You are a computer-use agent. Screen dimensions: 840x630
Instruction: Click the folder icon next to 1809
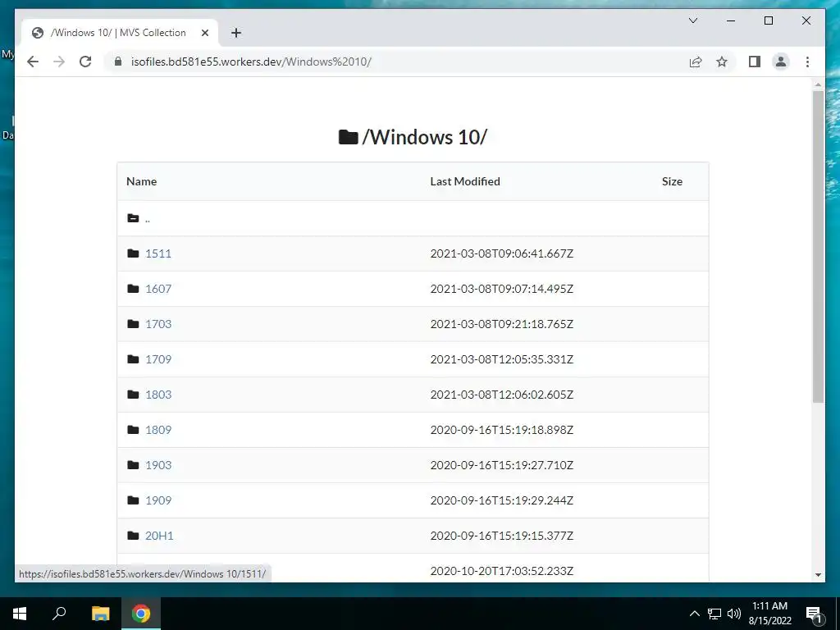click(x=133, y=430)
